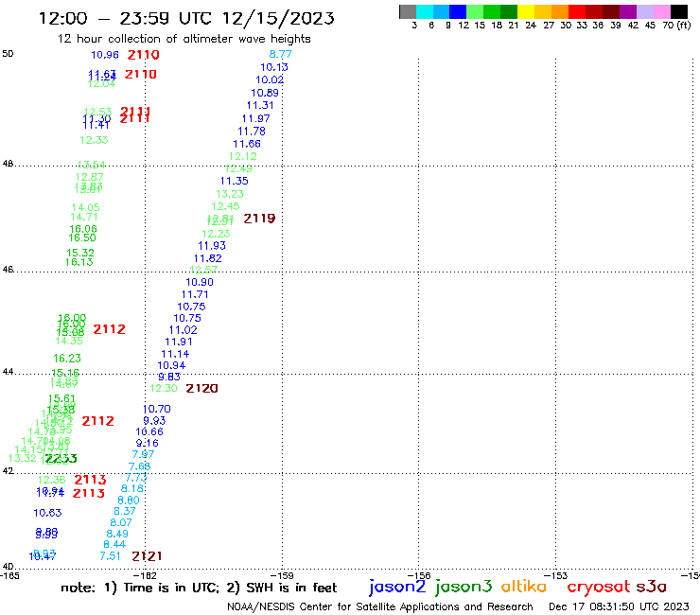Click the cryosat satellite legend label
Viewport: 700px width, 615px height.
pos(599,587)
